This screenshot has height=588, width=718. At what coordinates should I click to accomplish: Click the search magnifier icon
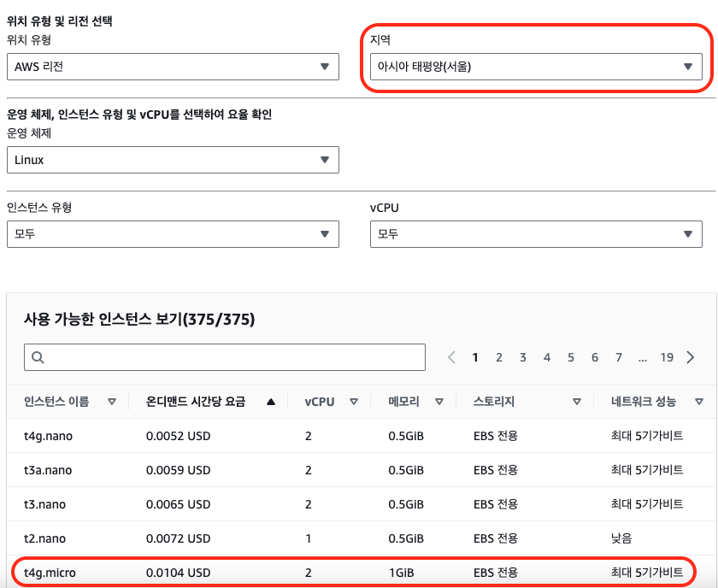pyautogui.click(x=38, y=357)
